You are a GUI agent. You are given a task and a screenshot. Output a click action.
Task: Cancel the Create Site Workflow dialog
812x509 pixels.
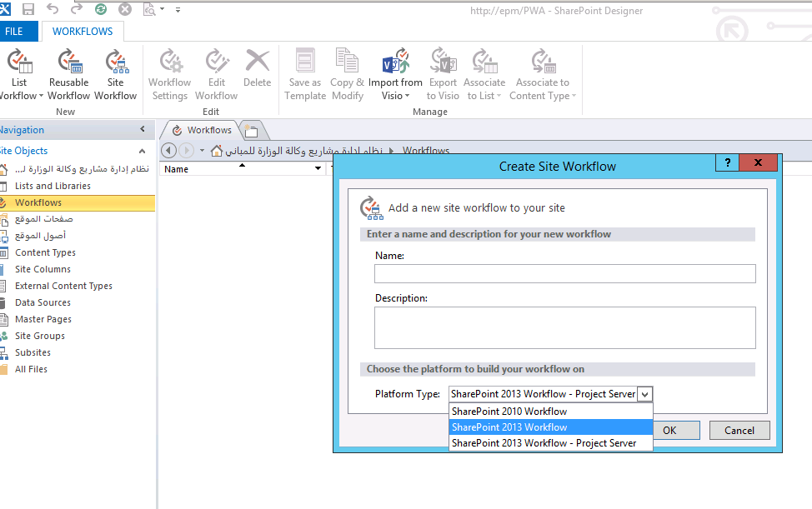coord(739,430)
